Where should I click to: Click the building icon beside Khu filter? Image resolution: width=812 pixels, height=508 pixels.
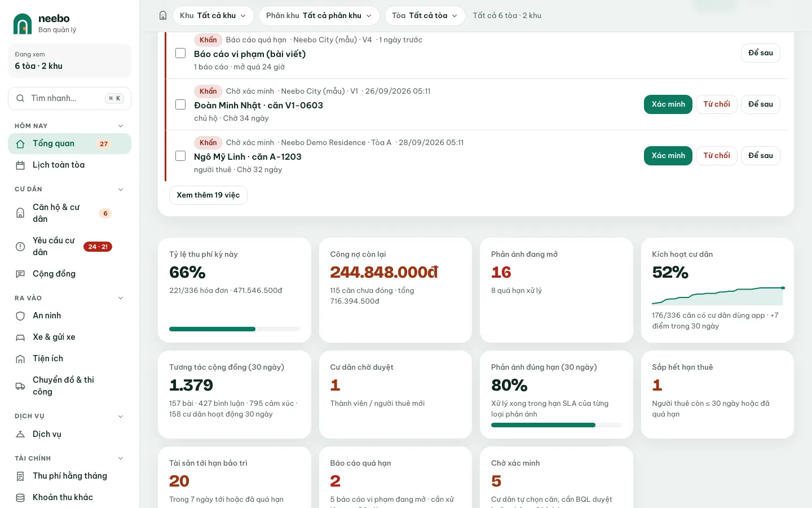click(163, 16)
